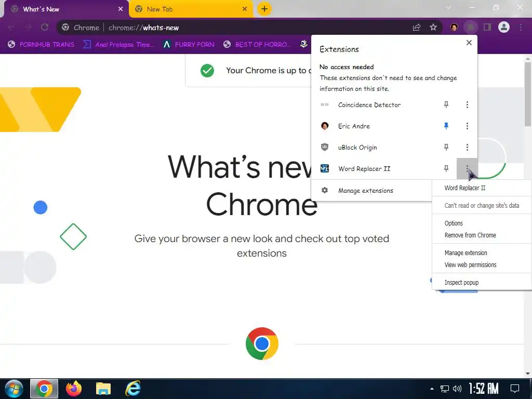The image size is (532, 399).
Task: Open the tab search chevron
Action: click(x=448, y=7)
